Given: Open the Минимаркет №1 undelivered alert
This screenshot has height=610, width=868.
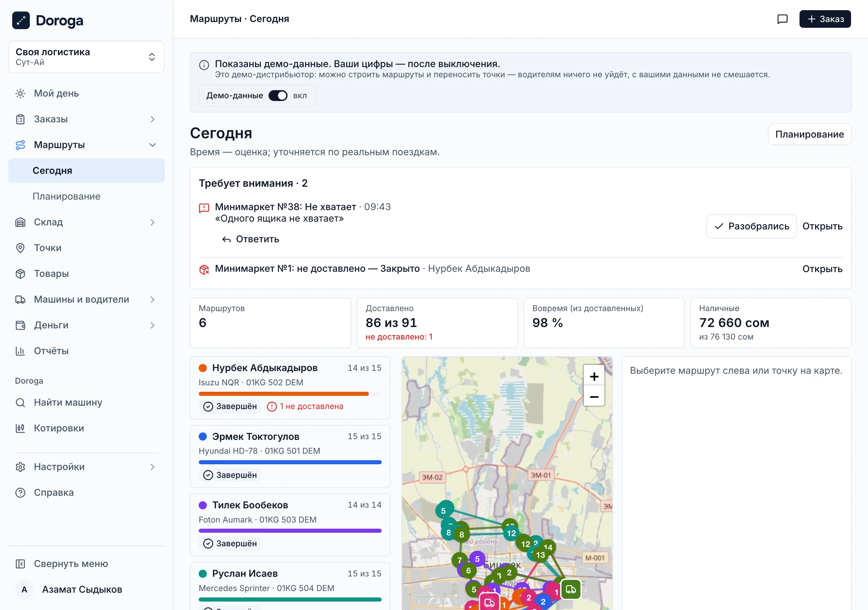Looking at the screenshot, I should point(822,269).
